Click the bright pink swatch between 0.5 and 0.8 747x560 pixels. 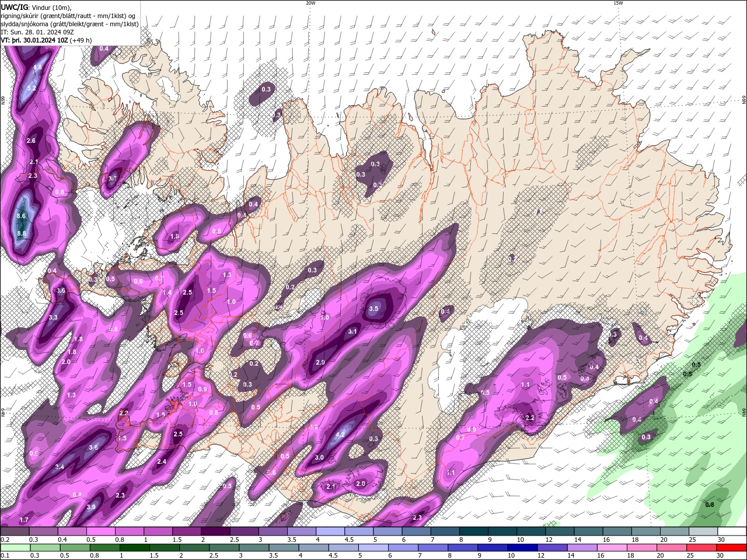(100, 531)
